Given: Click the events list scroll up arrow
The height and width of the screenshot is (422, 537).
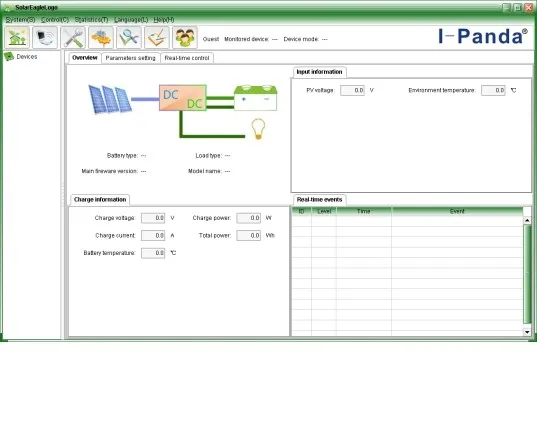Looking at the screenshot, I should coord(527,220).
